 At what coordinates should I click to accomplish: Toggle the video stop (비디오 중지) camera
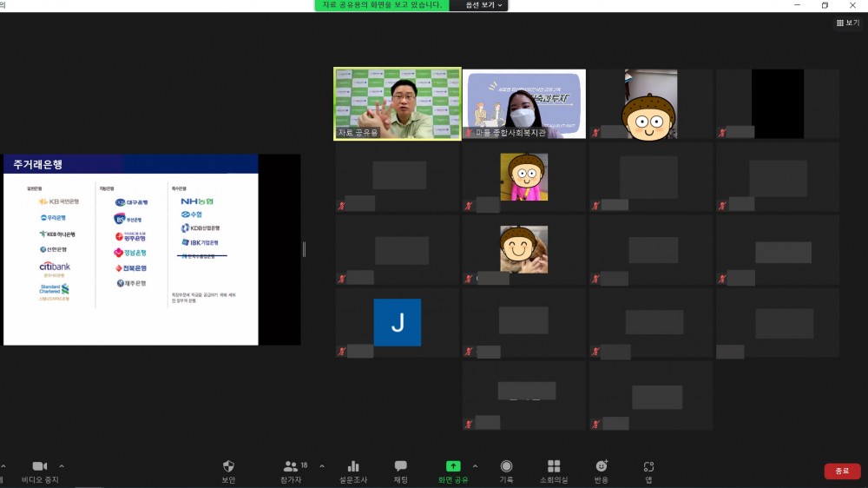pyautogui.click(x=39, y=466)
